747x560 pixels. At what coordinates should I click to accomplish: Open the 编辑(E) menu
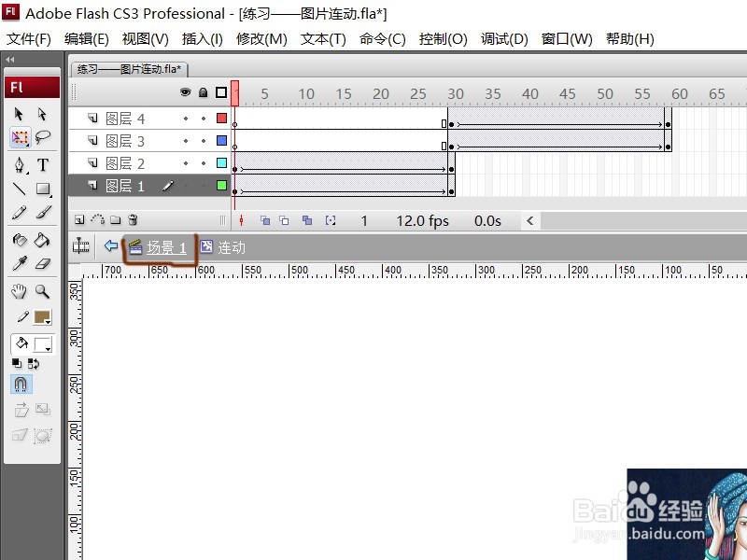coord(86,39)
